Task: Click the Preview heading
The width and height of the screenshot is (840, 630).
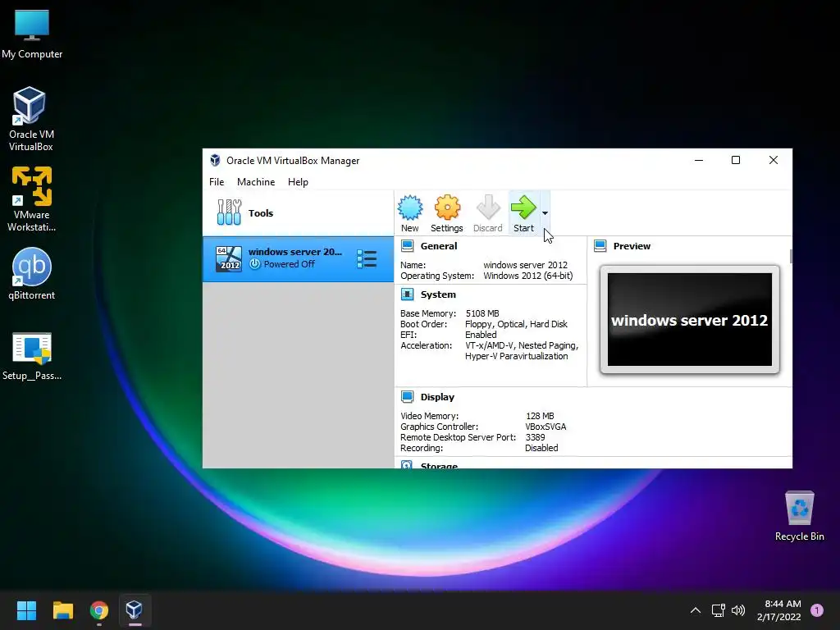Action: click(632, 246)
